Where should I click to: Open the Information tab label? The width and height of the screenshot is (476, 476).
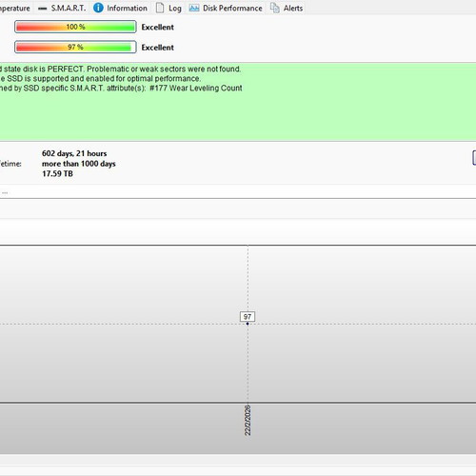(x=127, y=8)
